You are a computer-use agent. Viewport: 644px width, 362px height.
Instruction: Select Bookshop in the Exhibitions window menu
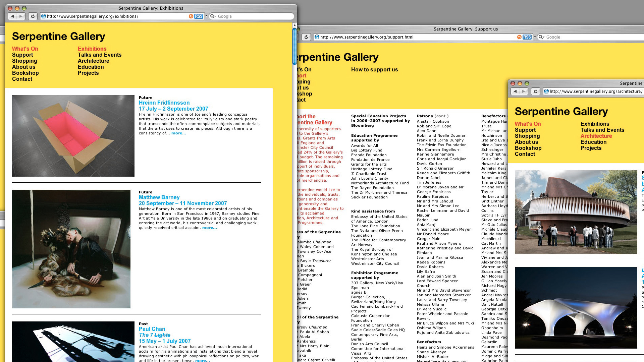pos(25,73)
